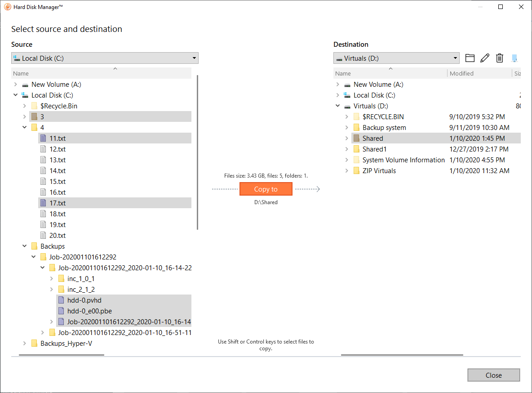This screenshot has width=532, height=393.
Task: Expand the ZIP Virtuals folder
Action: 346,171
